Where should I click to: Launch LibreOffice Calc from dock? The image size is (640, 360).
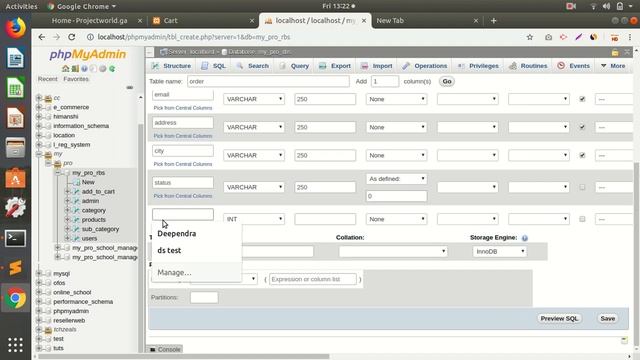[x=16, y=88]
